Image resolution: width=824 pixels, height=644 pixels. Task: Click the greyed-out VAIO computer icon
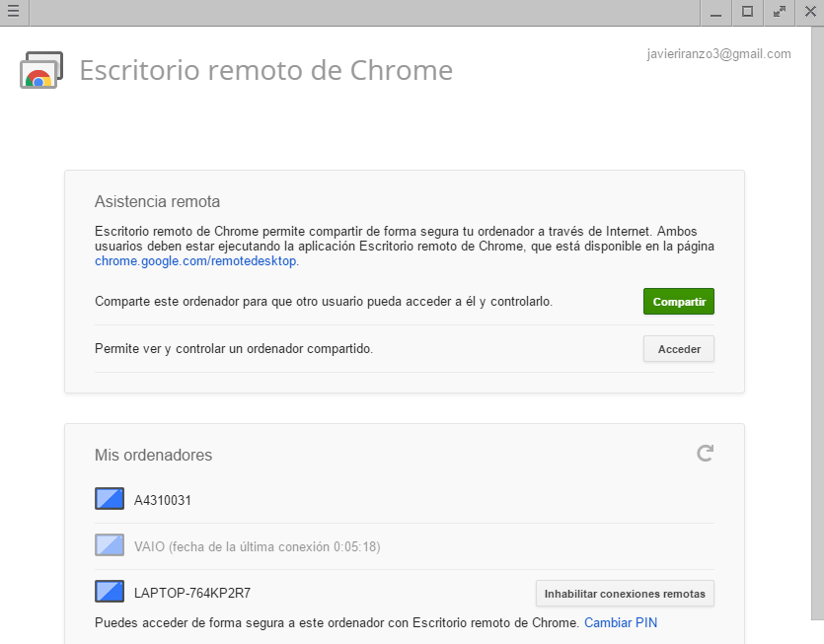110,545
